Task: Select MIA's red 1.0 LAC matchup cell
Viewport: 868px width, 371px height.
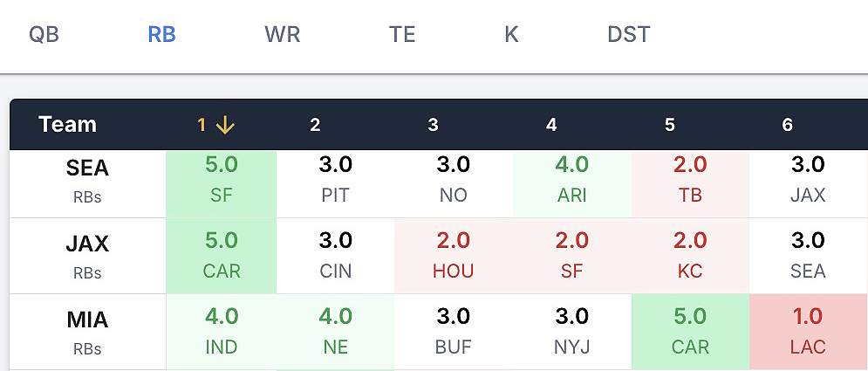Action: [808, 332]
